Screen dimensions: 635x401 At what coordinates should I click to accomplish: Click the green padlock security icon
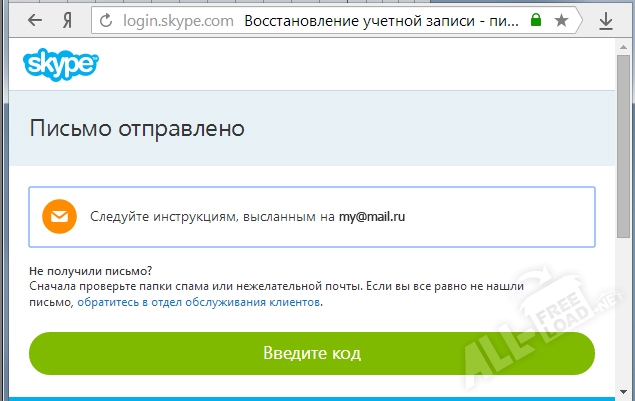pos(536,19)
